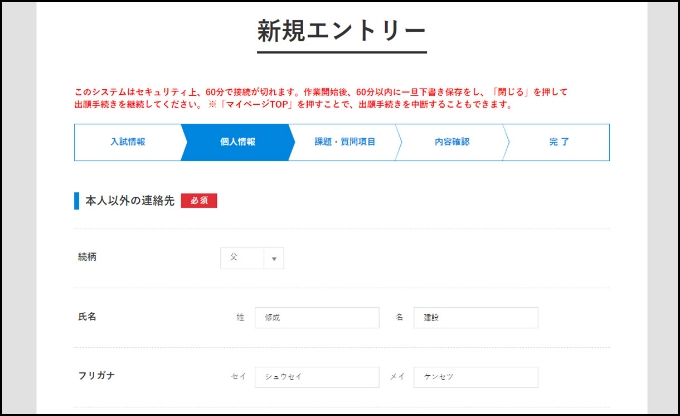
Task: Click the セイ furigana input field
Action: pos(316,377)
